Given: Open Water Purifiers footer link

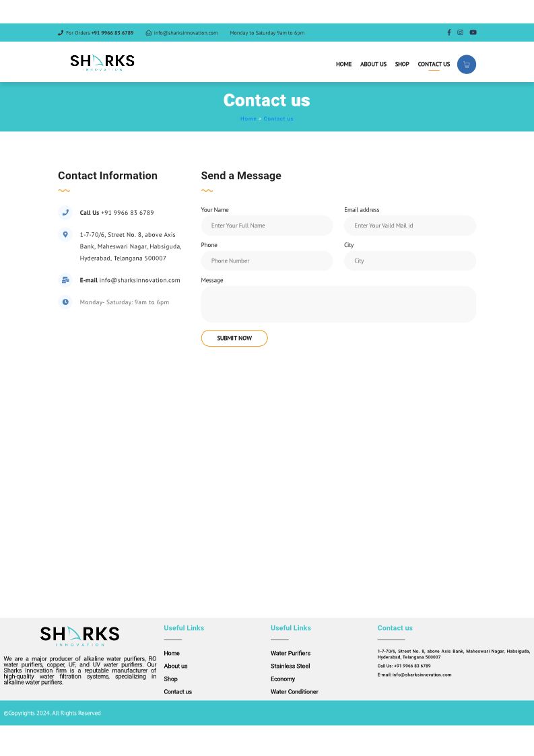Looking at the screenshot, I should pos(290,653).
